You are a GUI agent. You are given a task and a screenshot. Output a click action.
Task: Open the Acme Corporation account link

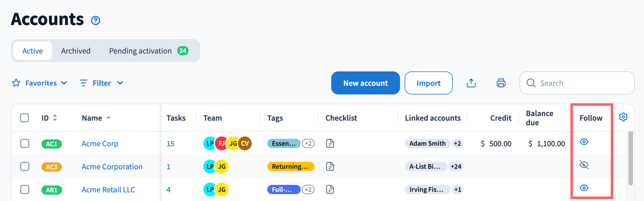[112, 166]
